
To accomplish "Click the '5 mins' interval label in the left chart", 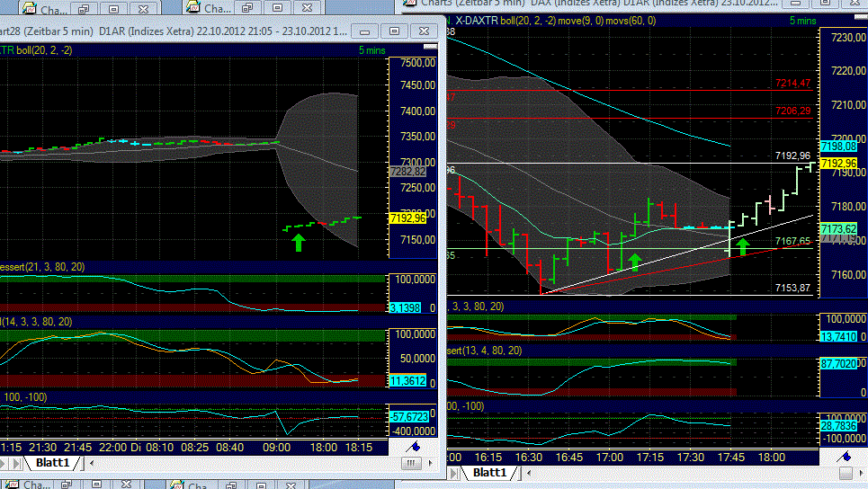I will point(372,50).
